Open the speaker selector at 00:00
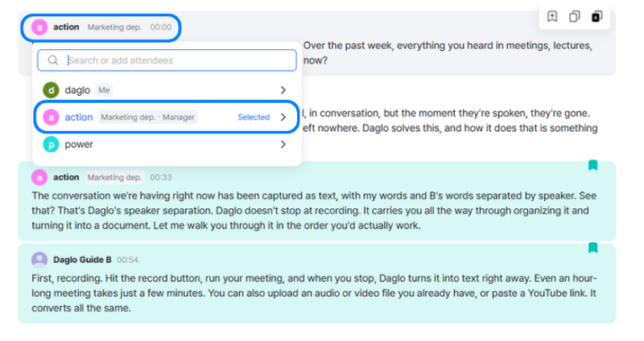The image size is (644, 341). pos(101,27)
